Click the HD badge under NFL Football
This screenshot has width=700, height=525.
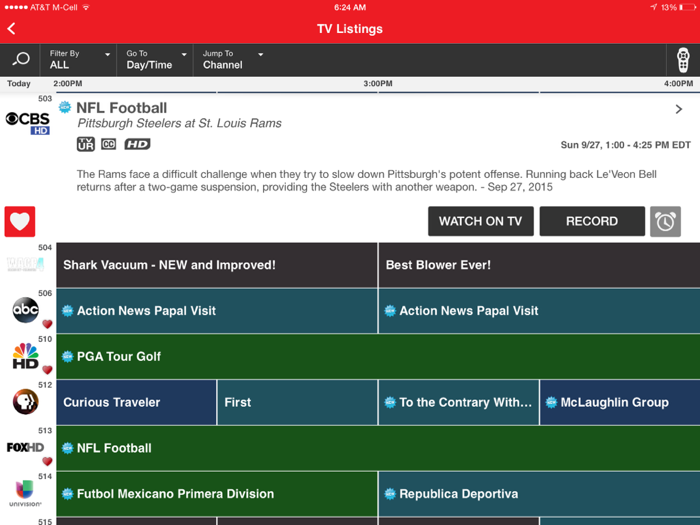[x=137, y=144]
